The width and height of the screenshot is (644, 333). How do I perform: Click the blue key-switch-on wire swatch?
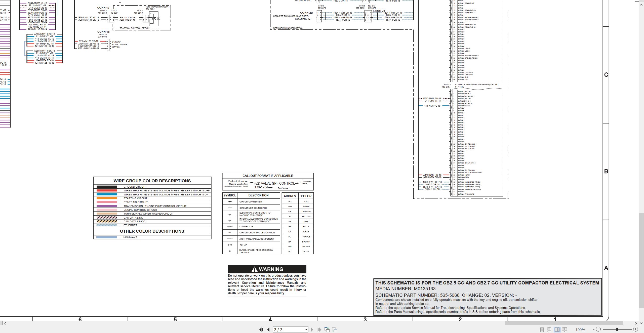[107, 194]
